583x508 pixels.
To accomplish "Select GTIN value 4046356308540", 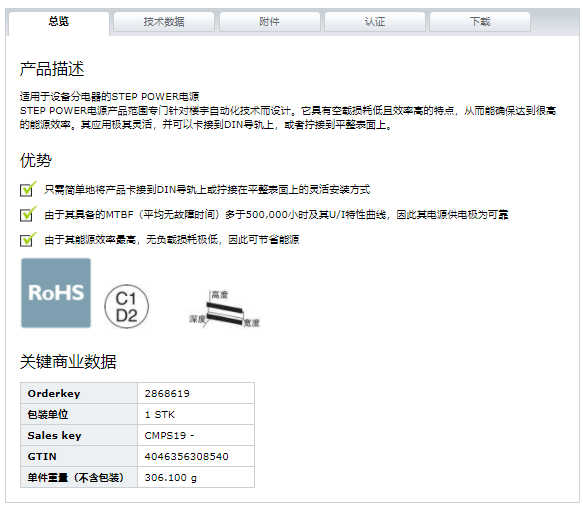I will [187, 456].
